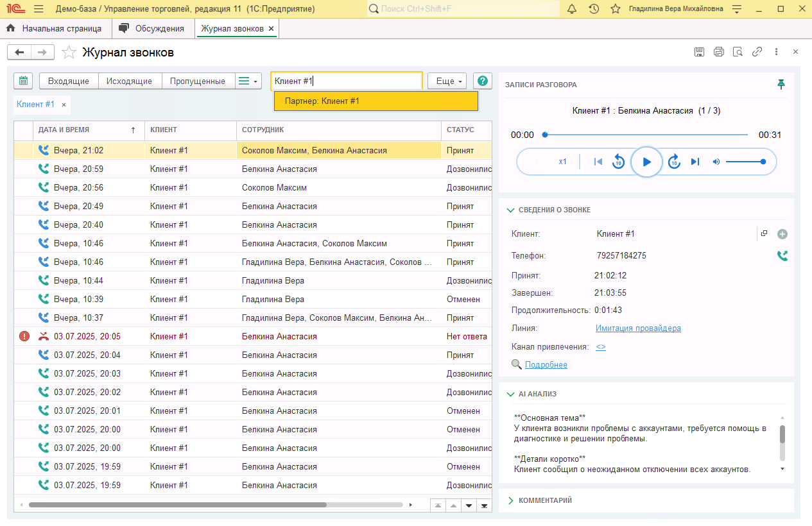Screen dimensions: 812x526
Task: Click the volume slider in the player
Action: (x=745, y=162)
